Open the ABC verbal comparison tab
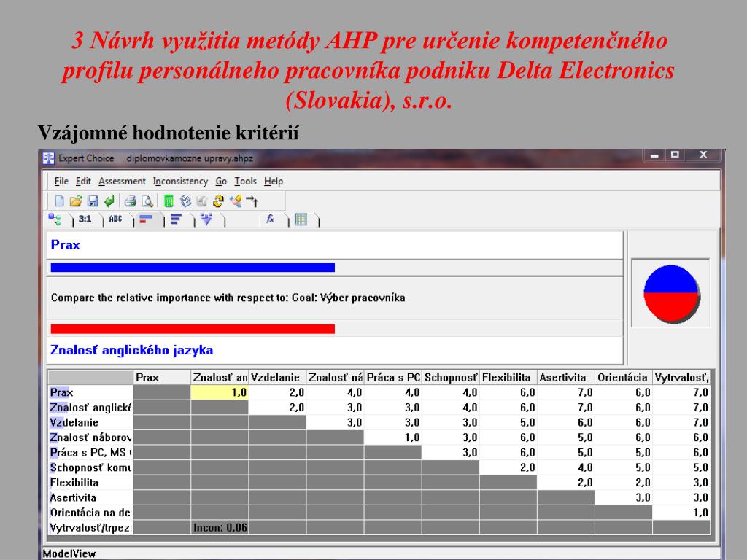The image size is (747, 560). point(115,219)
